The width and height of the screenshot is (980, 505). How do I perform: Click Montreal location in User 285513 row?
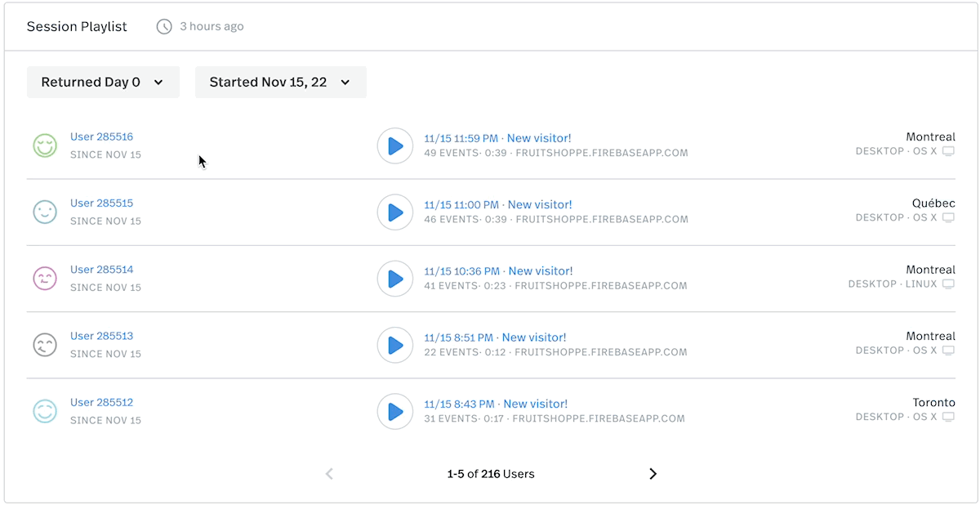click(x=931, y=336)
